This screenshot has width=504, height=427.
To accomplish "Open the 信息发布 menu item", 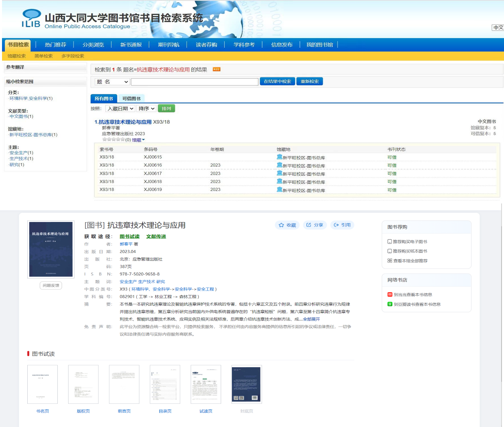I will point(282,45).
